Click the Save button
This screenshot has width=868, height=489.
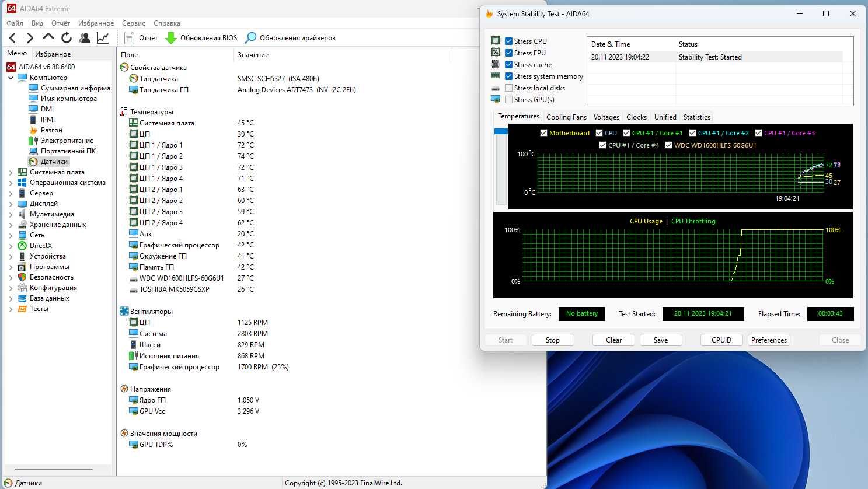[x=661, y=340]
